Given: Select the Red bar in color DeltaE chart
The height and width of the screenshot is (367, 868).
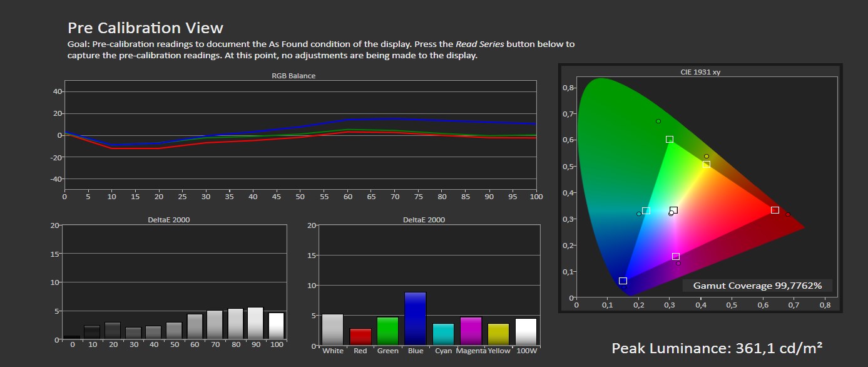Looking at the screenshot, I should click(360, 336).
